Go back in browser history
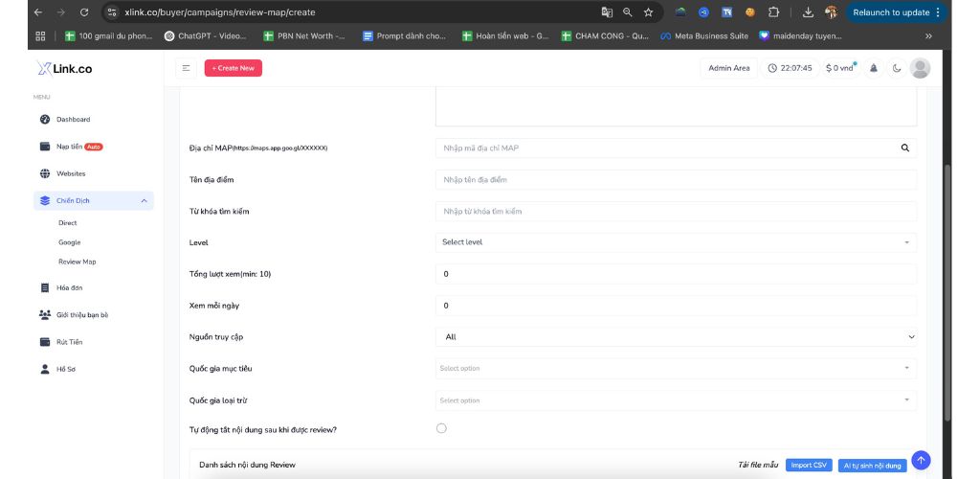This screenshot has height=479, width=980. click(x=38, y=11)
